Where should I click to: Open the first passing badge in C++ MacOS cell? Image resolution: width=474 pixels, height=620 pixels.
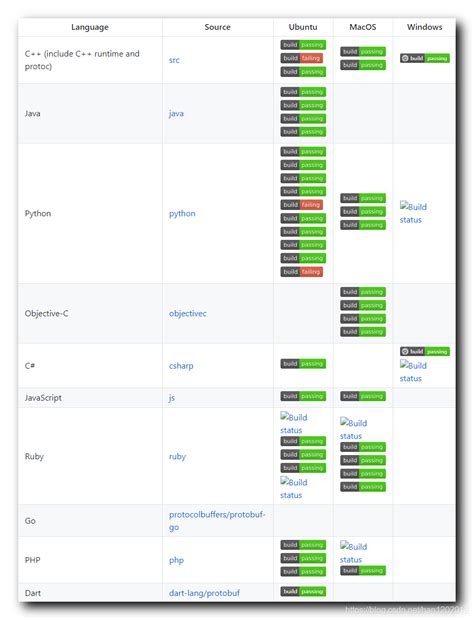coord(363,51)
